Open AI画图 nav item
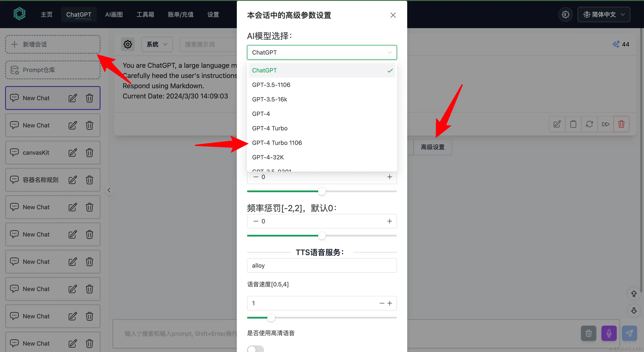The image size is (644, 352). pyautogui.click(x=114, y=14)
